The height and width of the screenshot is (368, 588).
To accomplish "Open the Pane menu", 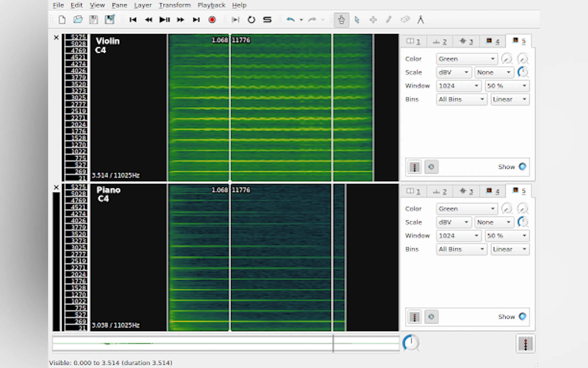I will click(x=119, y=5).
